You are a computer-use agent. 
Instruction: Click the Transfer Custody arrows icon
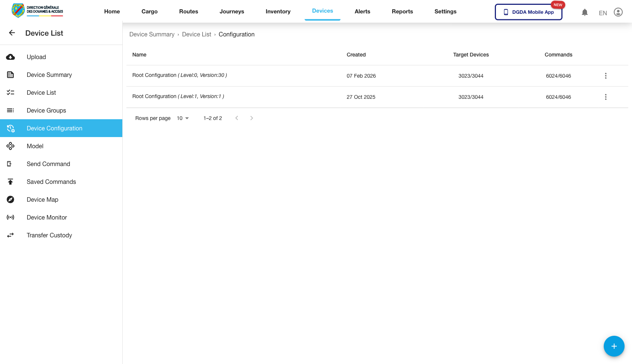[x=10, y=235]
